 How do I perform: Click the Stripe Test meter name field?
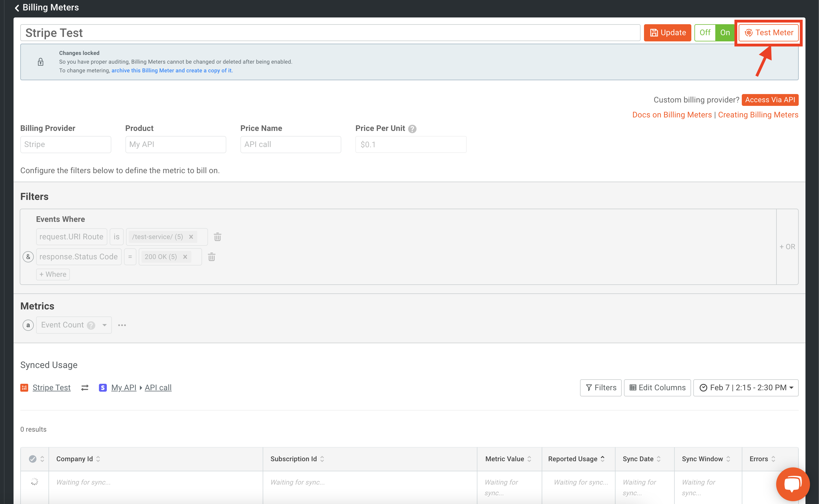(330, 33)
